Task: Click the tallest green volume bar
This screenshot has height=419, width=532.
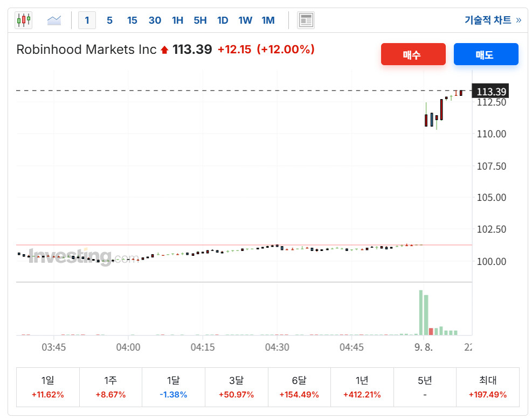Action: click(x=421, y=312)
